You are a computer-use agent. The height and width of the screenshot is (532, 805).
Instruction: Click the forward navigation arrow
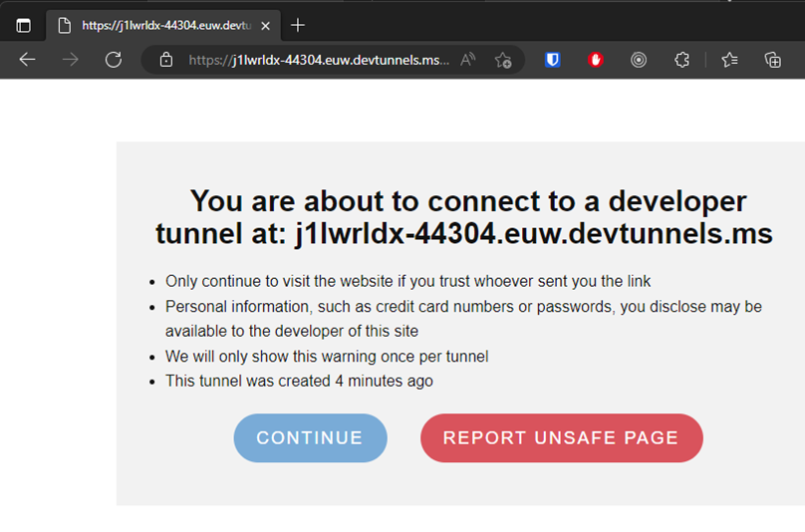pyautogui.click(x=70, y=60)
